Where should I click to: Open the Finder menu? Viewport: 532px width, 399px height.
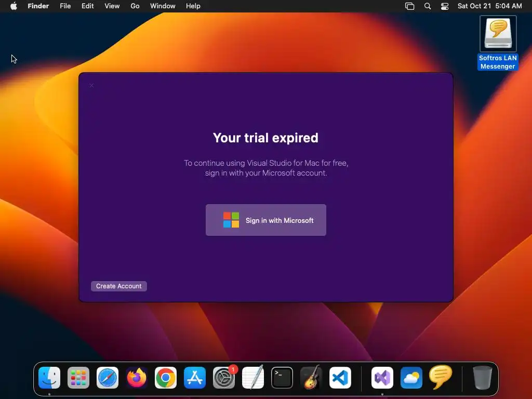[x=38, y=6]
